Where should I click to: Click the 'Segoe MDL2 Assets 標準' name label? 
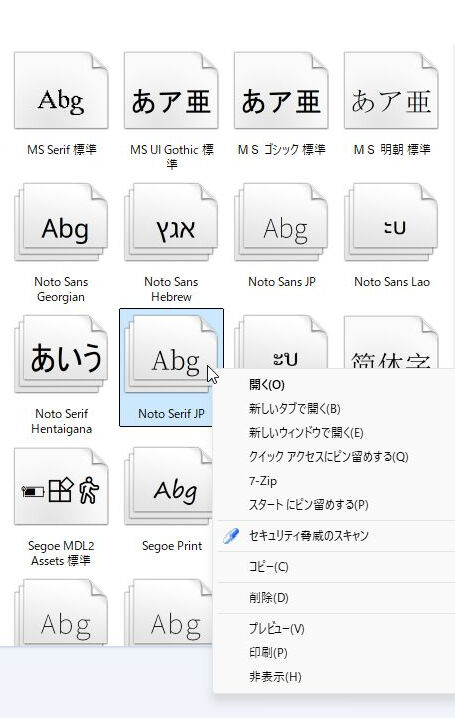[61, 553]
